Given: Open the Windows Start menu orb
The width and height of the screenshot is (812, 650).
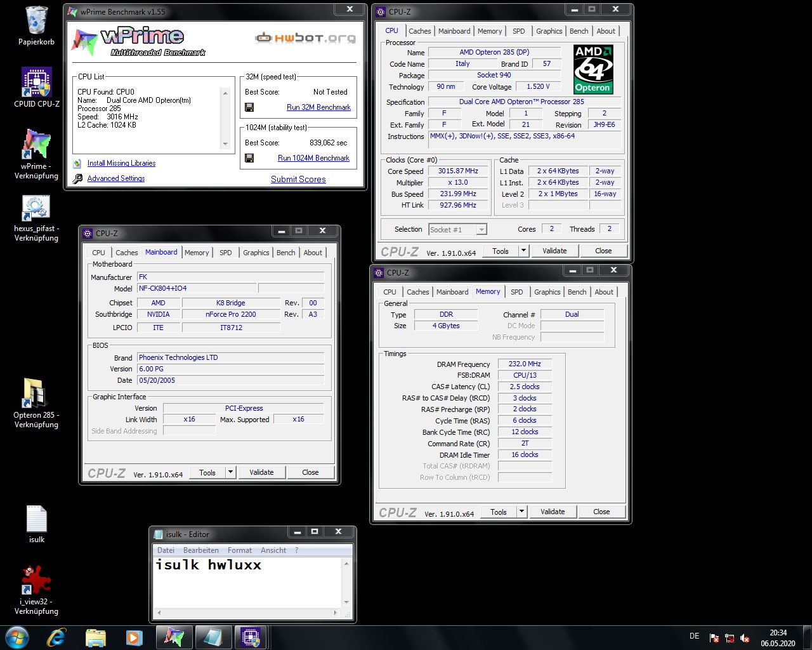Looking at the screenshot, I should (x=17, y=637).
